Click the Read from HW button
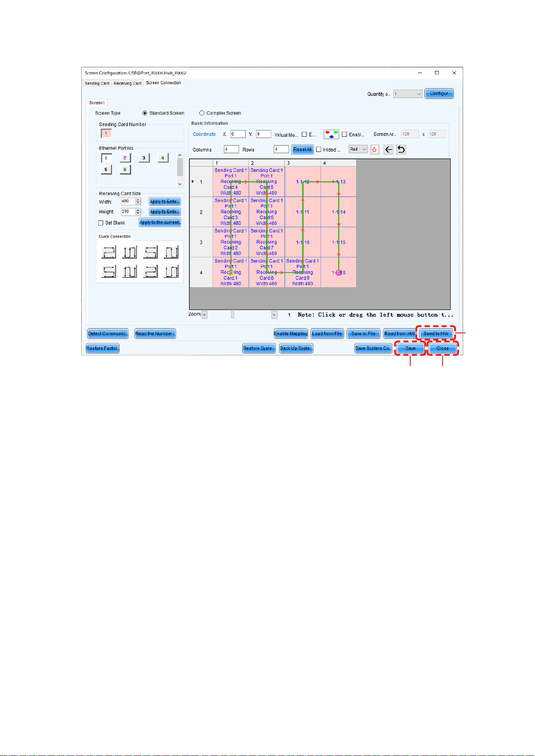Image resolution: width=535 pixels, height=756 pixels. tap(399, 333)
